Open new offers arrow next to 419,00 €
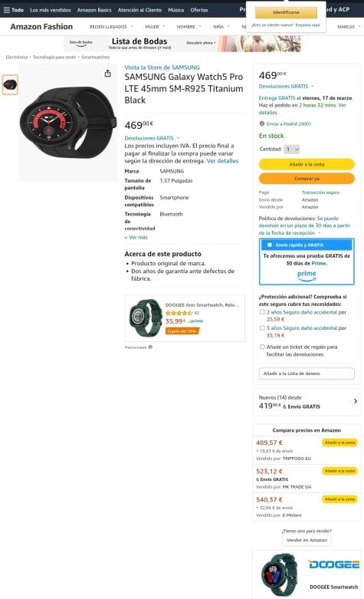Viewport: 364px width, 599px height. point(356,401)
